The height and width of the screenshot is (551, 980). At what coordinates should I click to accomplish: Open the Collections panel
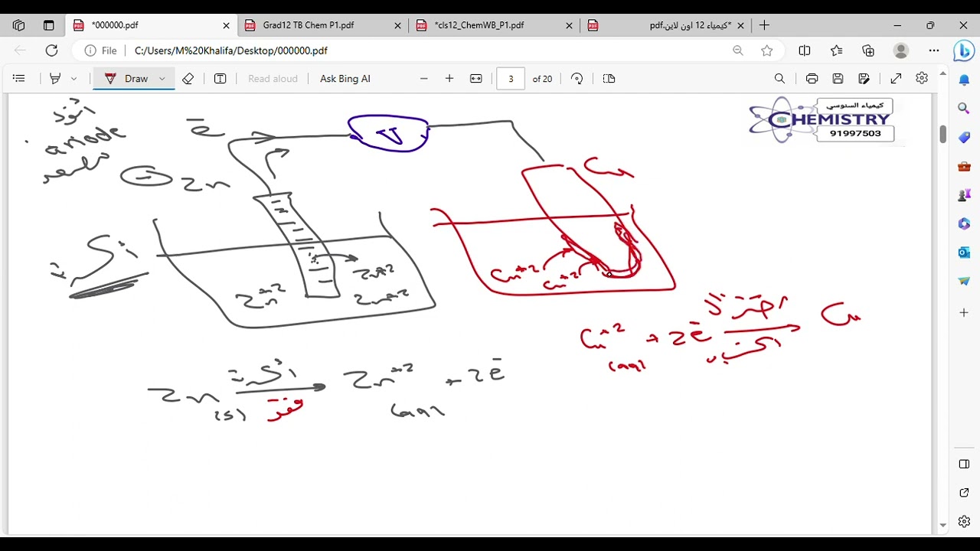coord(868,51)
